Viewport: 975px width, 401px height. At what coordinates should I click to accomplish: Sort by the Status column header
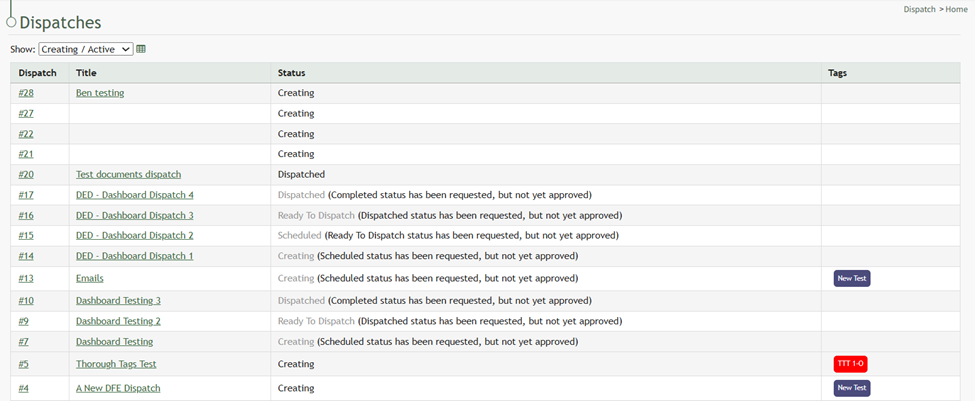[x=291, y=73]
